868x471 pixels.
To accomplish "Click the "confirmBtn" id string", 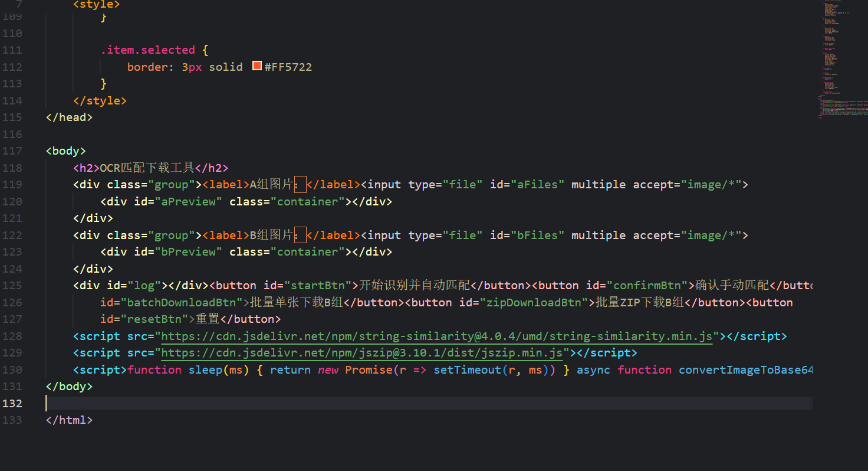I will click(x=647, y=286).
